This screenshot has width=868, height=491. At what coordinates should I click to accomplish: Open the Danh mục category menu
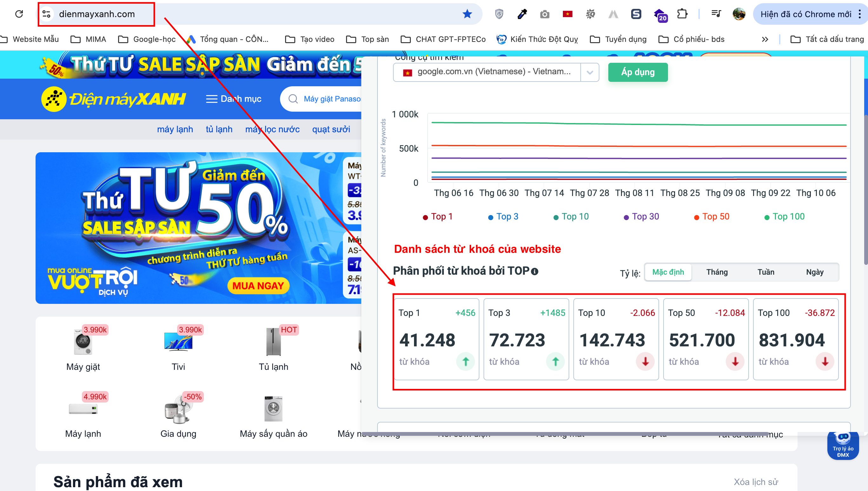pos(234,99)
